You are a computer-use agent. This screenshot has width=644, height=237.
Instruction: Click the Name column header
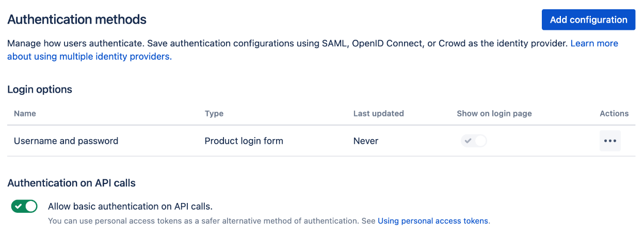pos(25,113)
